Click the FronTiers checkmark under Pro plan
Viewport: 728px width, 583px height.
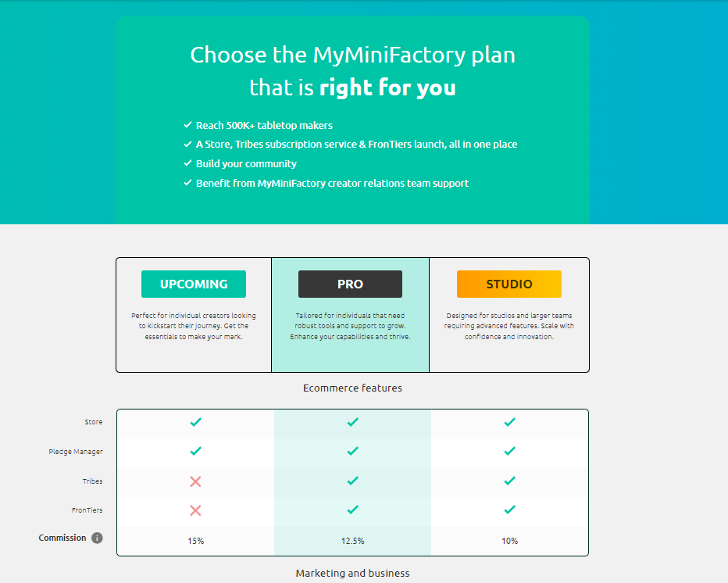pyautogui.click(x=353, y=510)
